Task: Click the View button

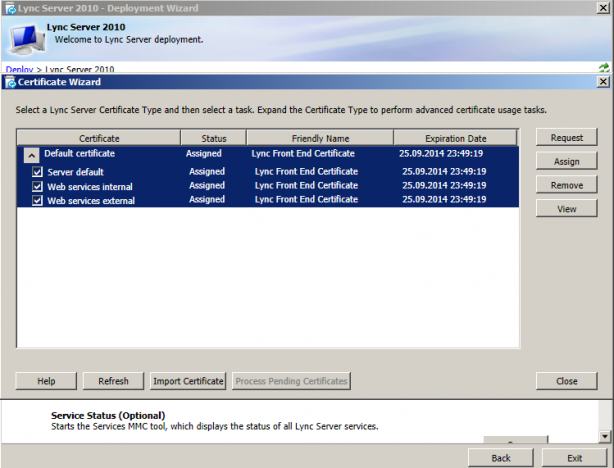Action: tap(567, 208)
